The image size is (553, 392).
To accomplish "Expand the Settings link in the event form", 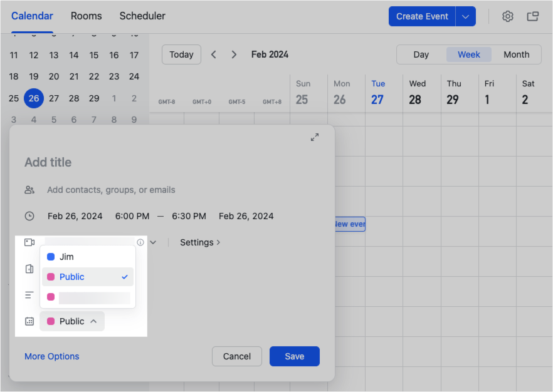I will (x=200, y=242).
